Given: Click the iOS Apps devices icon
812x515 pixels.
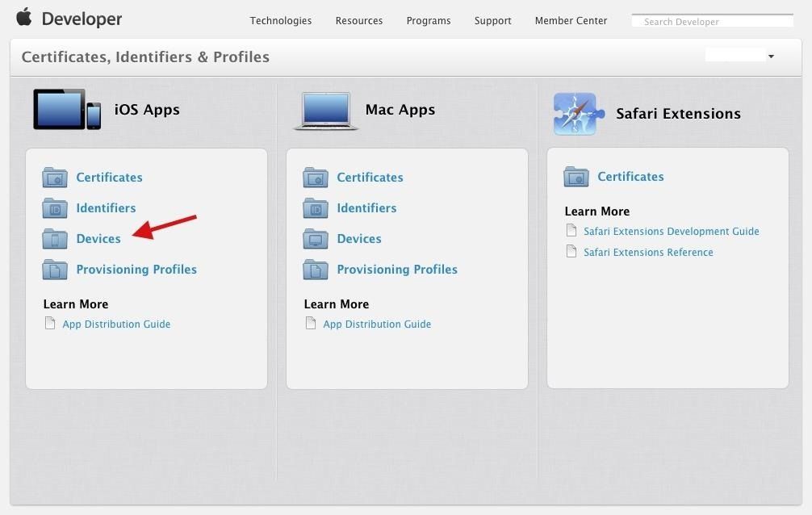Looking at the screenshot, I should (x=65, y=107).
